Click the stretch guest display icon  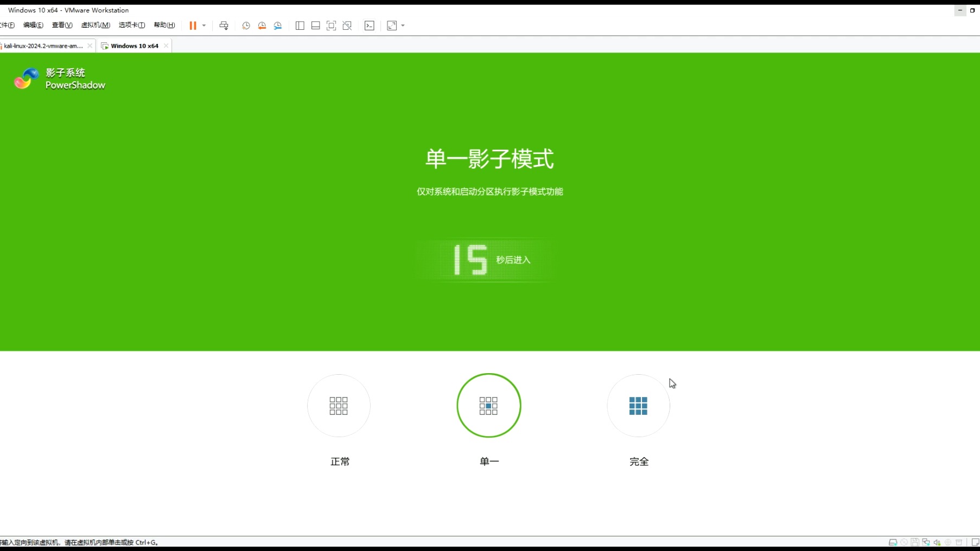click(392, 25)
